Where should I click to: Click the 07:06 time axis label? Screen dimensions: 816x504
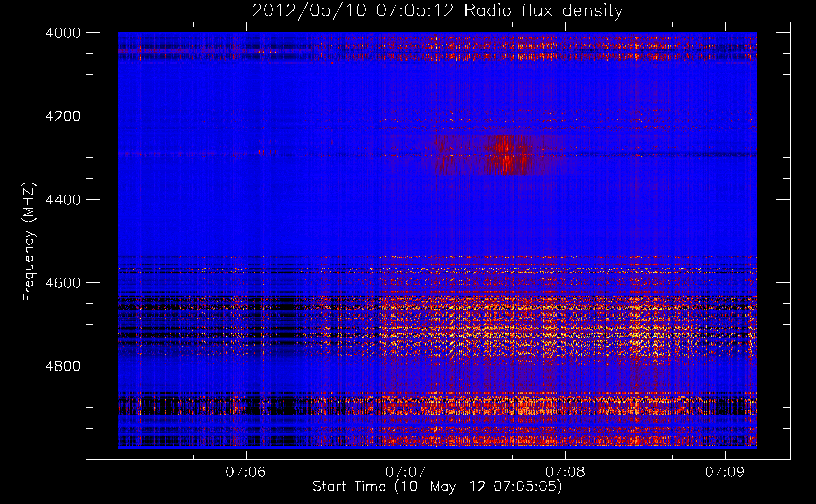(246, 472)
